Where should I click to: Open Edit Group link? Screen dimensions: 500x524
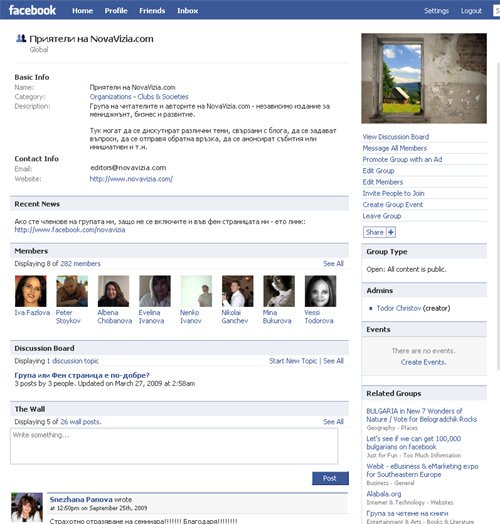(x=378, y=171)
